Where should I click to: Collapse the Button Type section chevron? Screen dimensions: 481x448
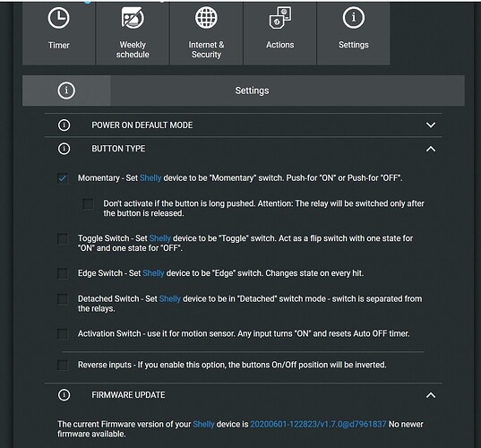click(x=431, y=149)
